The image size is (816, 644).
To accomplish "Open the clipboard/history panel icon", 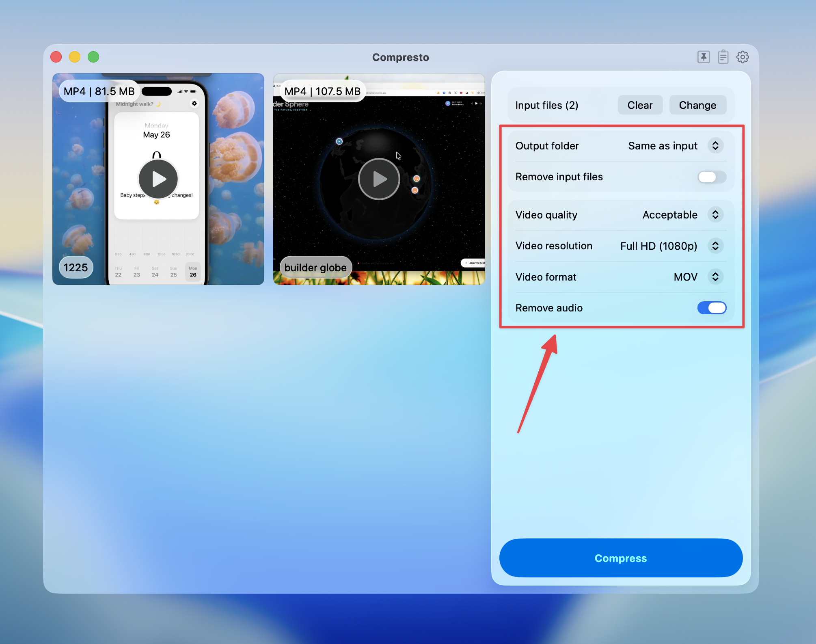I will tap(723, 57).
